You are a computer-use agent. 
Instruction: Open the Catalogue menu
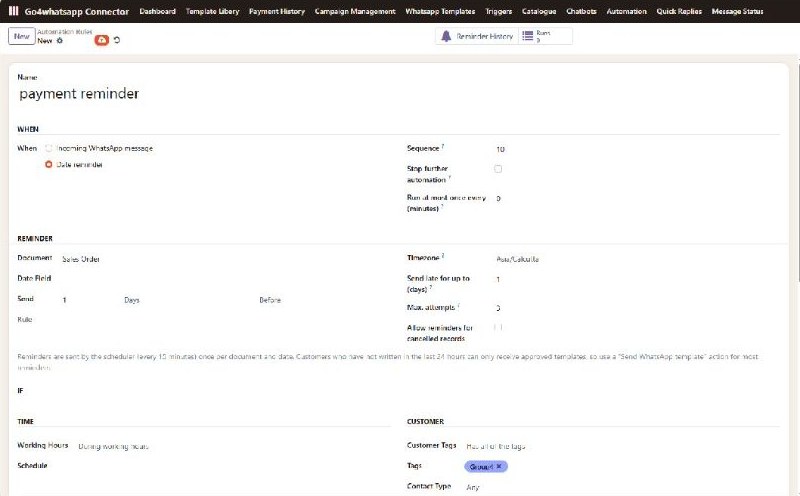point(539,11)
